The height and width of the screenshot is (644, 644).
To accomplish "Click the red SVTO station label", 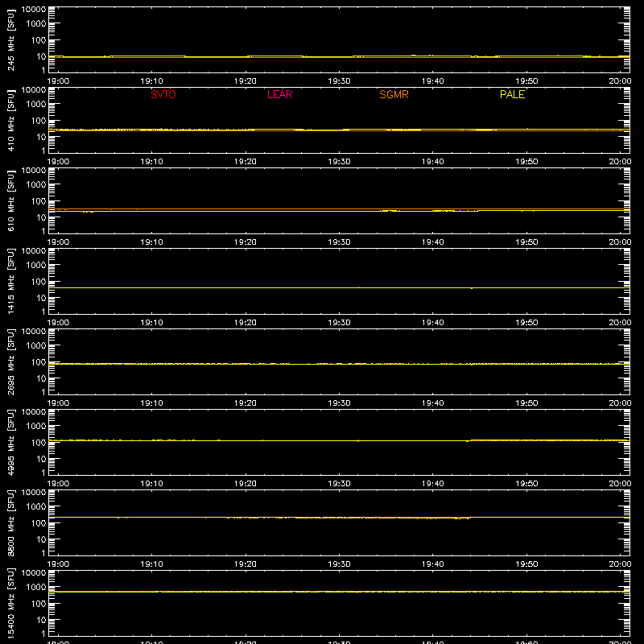I will [163, 94].
